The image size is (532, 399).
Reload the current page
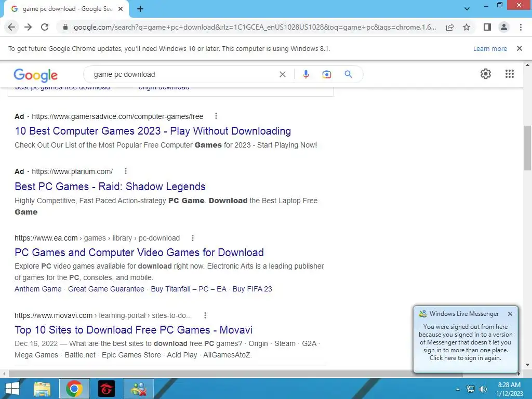(x=45, y=27)
